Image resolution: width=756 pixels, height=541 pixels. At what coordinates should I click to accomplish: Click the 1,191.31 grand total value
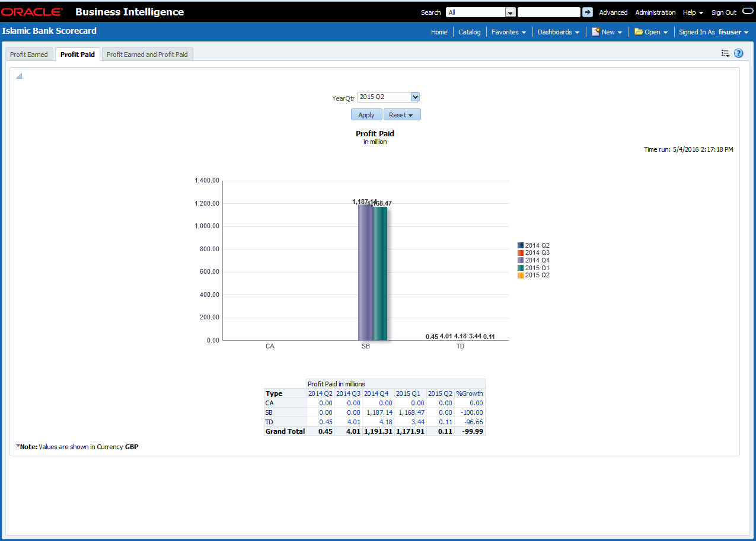coord(378,431)
